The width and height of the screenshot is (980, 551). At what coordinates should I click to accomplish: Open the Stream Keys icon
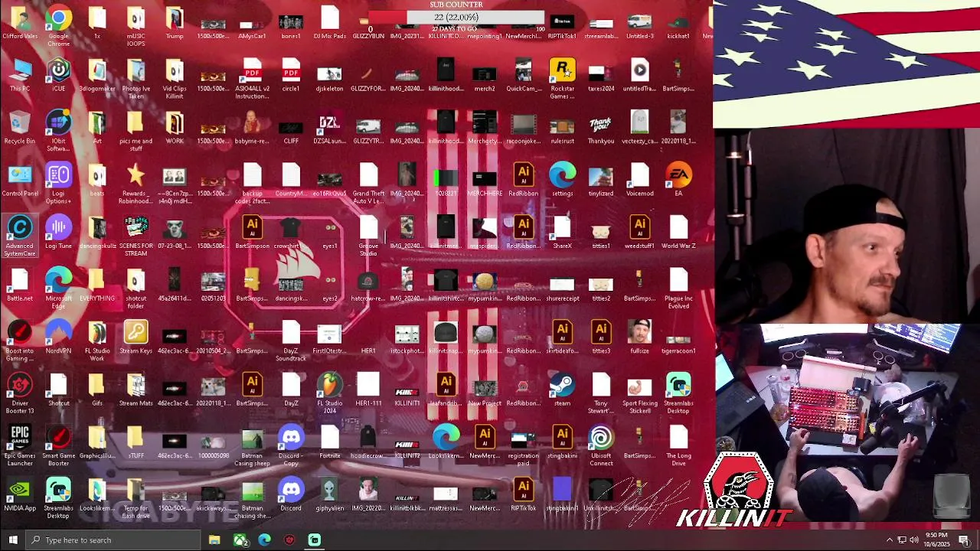coord(136,337)
